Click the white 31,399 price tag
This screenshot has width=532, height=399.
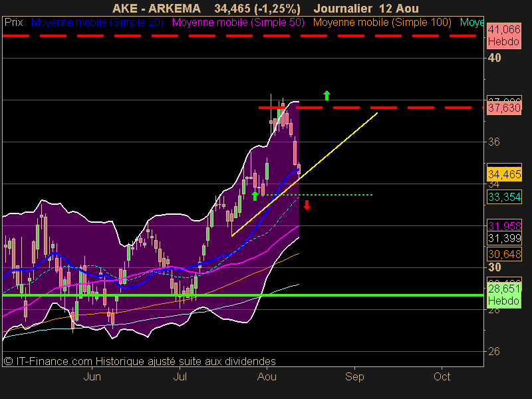click(x=504, y=239)
